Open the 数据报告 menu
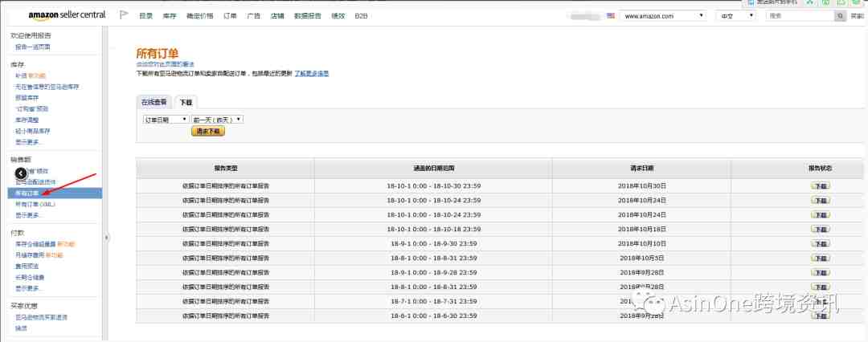This screenshot has height=342, width=868. coord(307,16)
